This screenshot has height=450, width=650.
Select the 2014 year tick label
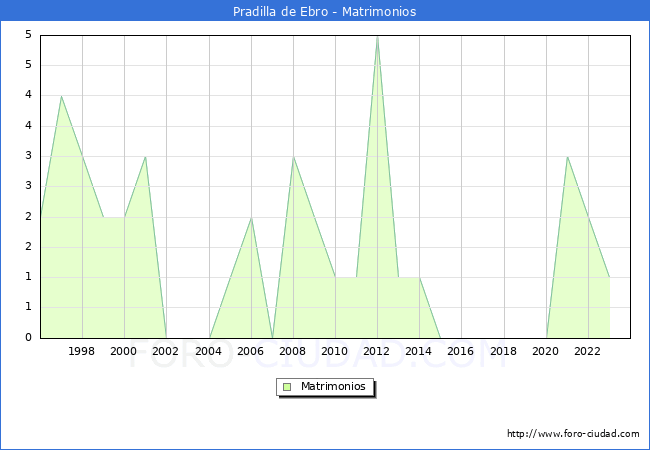419,351
